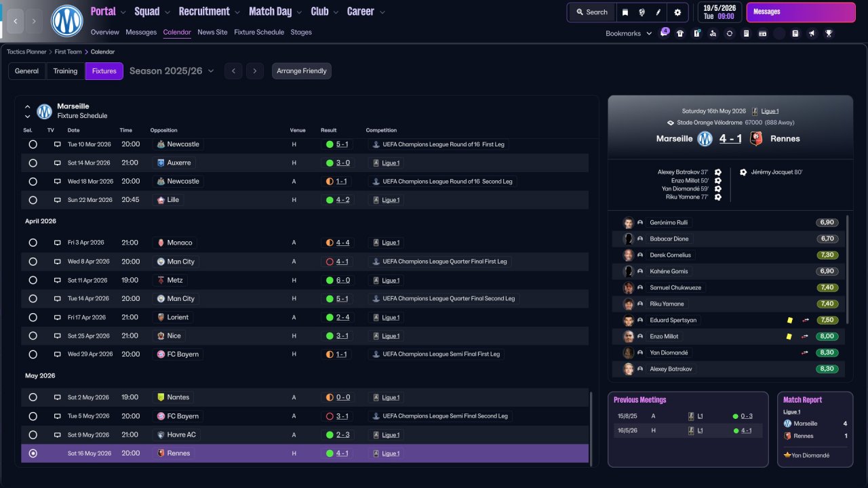Screen dimensions: 868x488
Task: Click the circular arrows icon in bookmarks bar
Action: click(730, 33)
